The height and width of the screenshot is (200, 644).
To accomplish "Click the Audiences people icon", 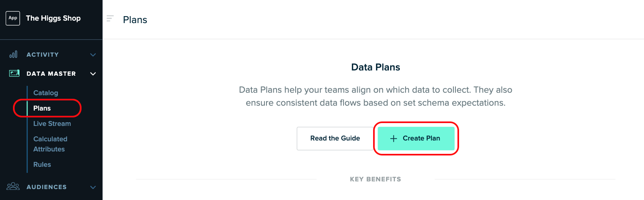I will pos(13,186).
